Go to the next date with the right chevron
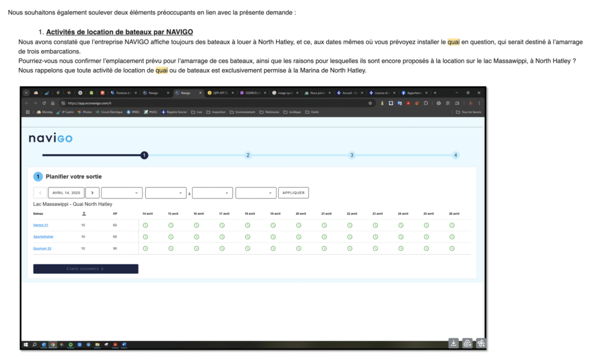 pyautogui.click(x=92, y=193)
